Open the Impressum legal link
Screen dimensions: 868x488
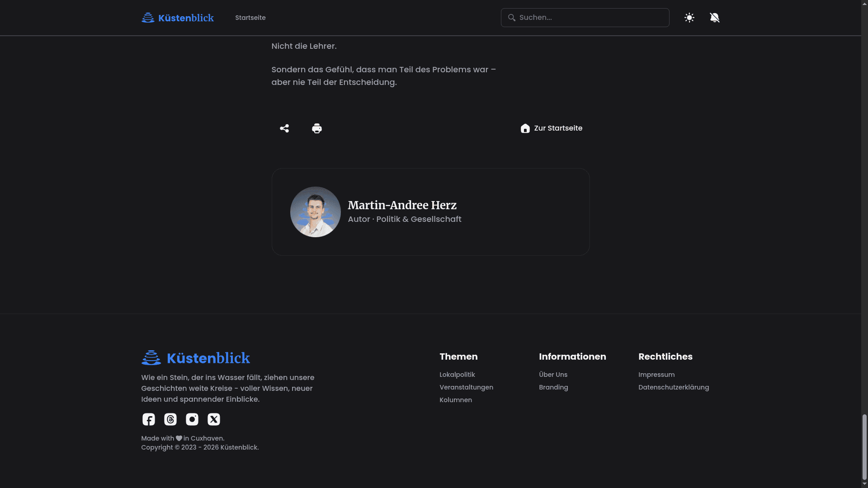(x=656, y=375)
